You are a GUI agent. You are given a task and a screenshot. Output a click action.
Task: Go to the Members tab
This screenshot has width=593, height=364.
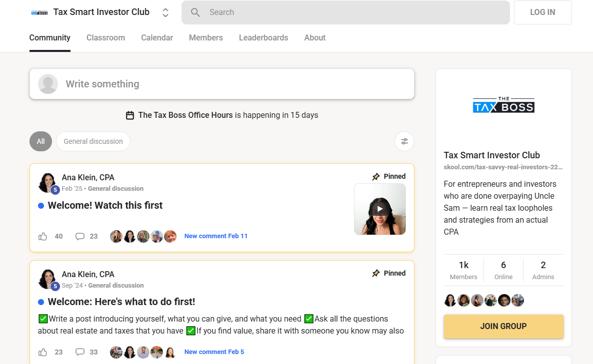point(205,38)
